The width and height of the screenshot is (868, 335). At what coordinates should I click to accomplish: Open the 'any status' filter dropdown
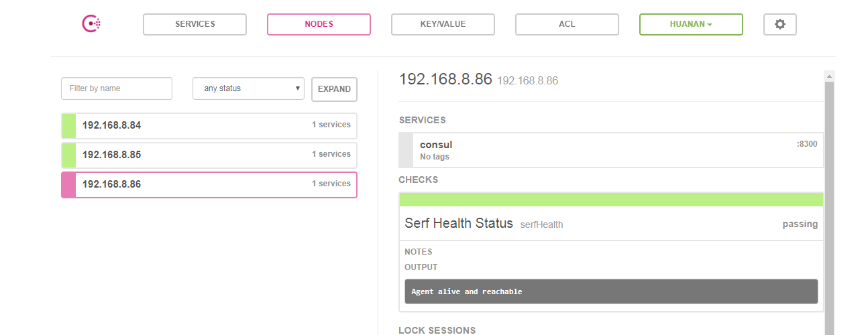pyautogui.click(x=248, y=88)
